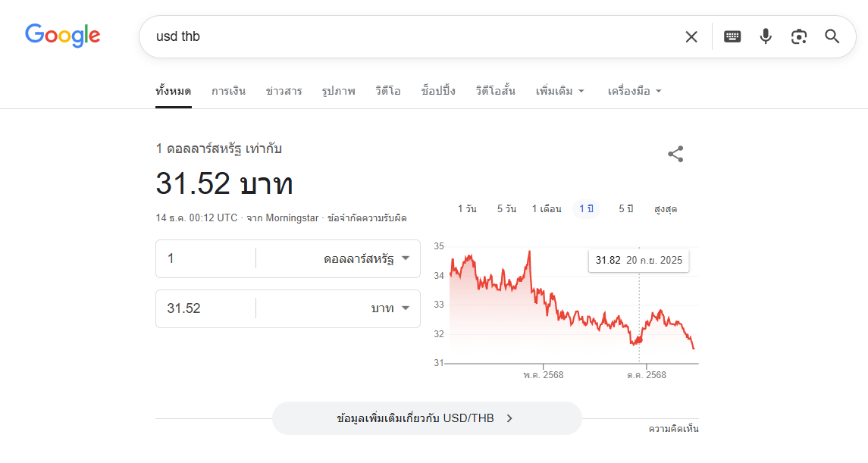Image resolution: width=868 pixels, height=463 pixels.
Task: Switch chart to 5 วัน range
Action: 506,209
